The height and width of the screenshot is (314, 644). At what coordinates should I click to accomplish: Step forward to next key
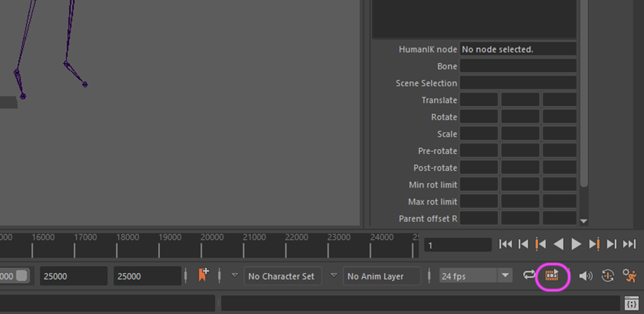pos(594,244)
